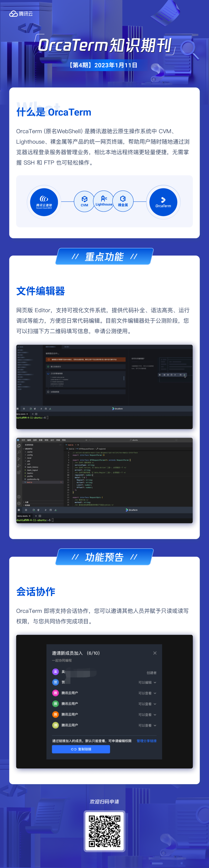The height and width of the screenshot is (868, 209).
Task: Open the 终端 menu in the editor
Action: 58,440
